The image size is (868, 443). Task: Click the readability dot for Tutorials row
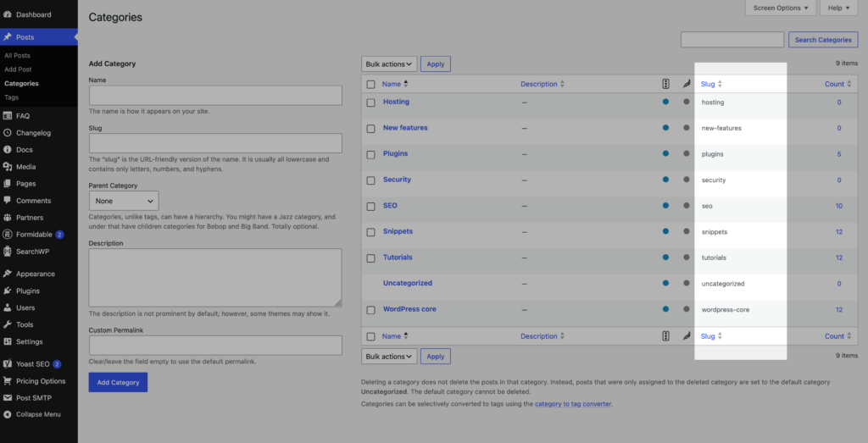click(687, 257)
